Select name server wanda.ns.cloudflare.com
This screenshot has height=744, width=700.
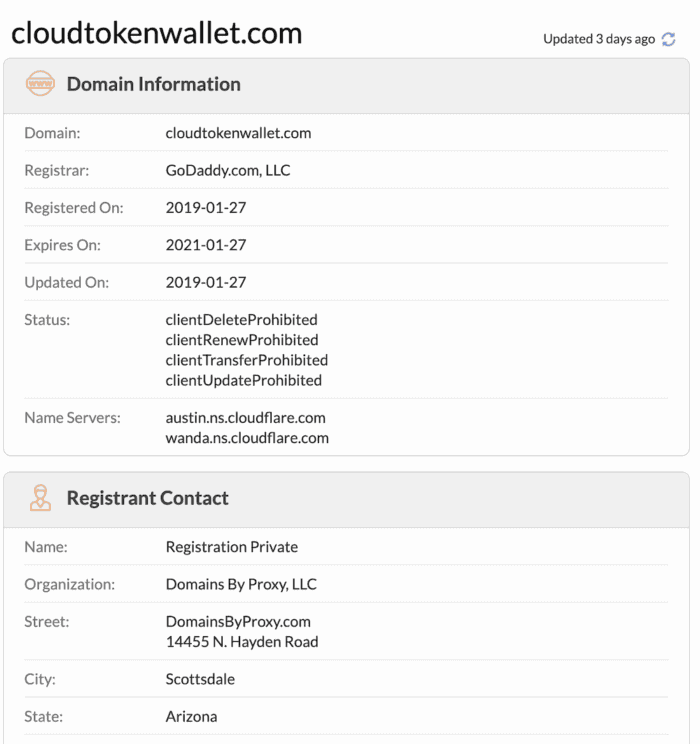tap(247, 437)
